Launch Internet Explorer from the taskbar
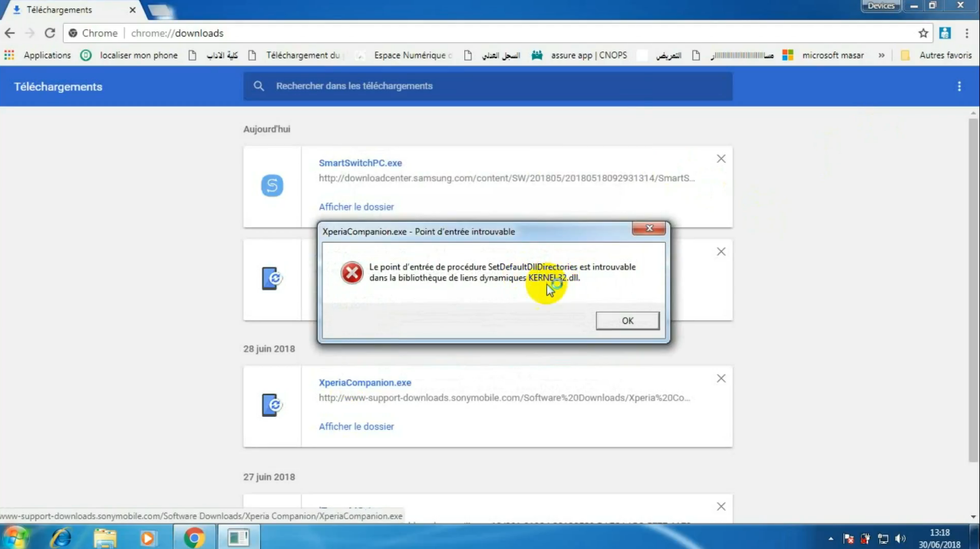The image size is (980, 549). point(61,537)
